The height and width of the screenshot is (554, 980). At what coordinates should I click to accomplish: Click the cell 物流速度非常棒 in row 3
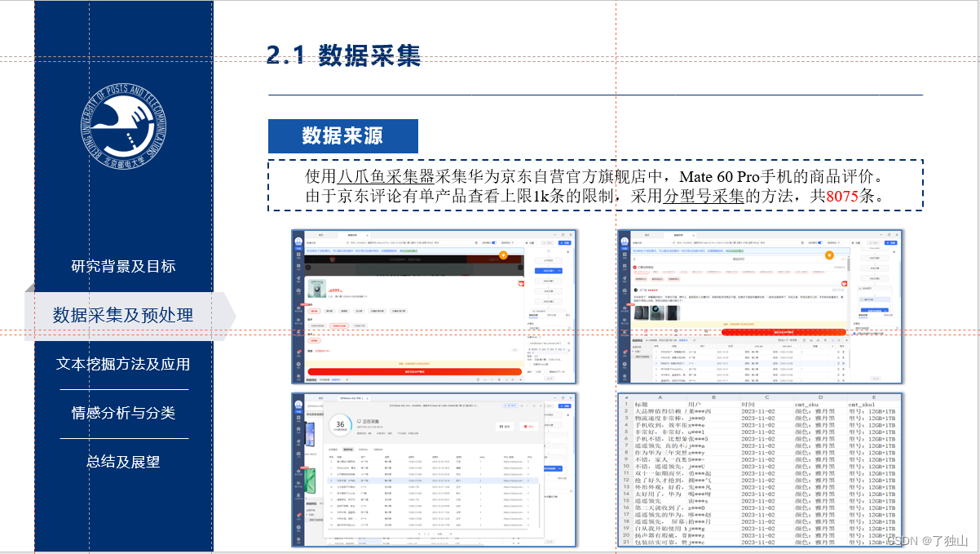[660, 419]
